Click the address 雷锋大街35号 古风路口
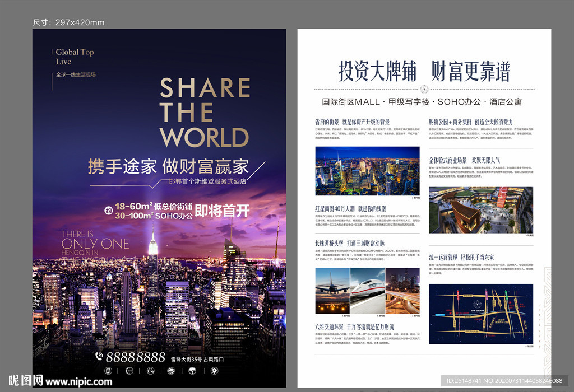Screen dimensions: 574x392 tap(197, 359)
